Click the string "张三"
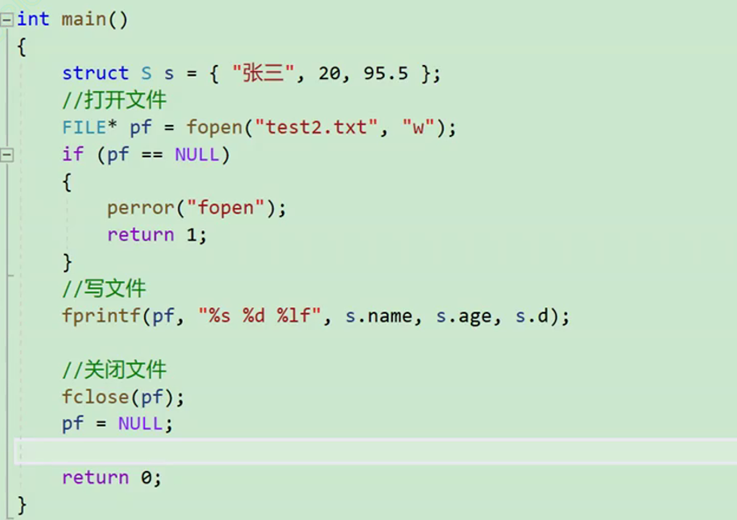The image size is (737, 520). click(263, 73)
